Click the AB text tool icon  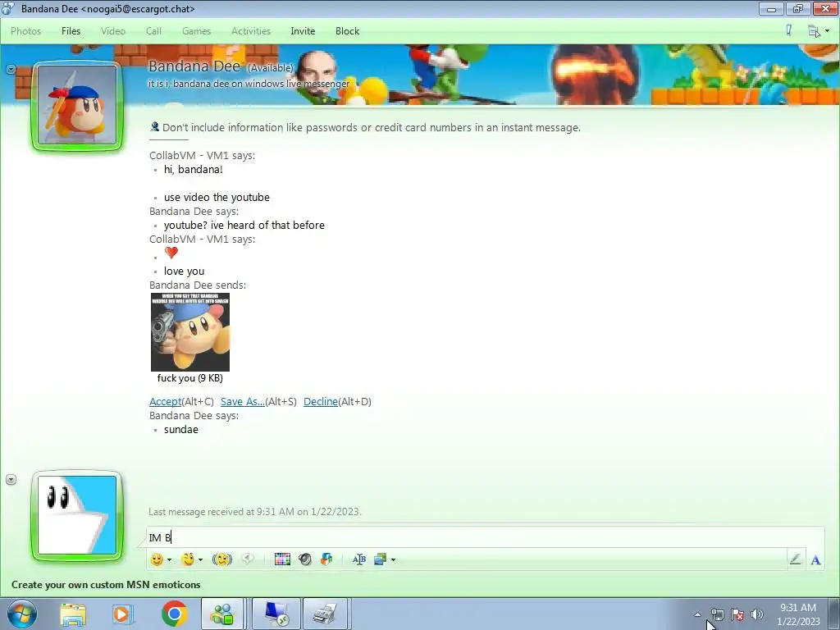[x=359, y=559]
